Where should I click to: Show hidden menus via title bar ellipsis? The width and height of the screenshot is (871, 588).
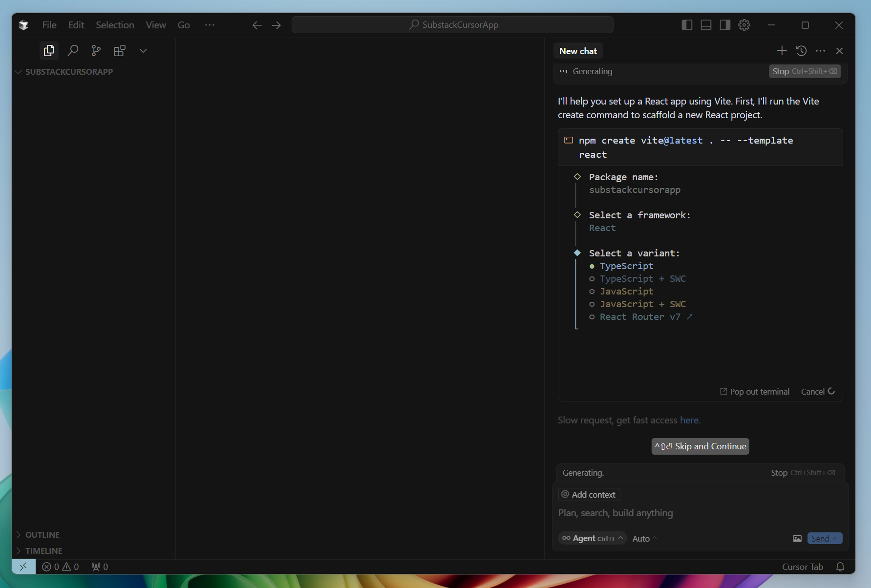[210, 25]
